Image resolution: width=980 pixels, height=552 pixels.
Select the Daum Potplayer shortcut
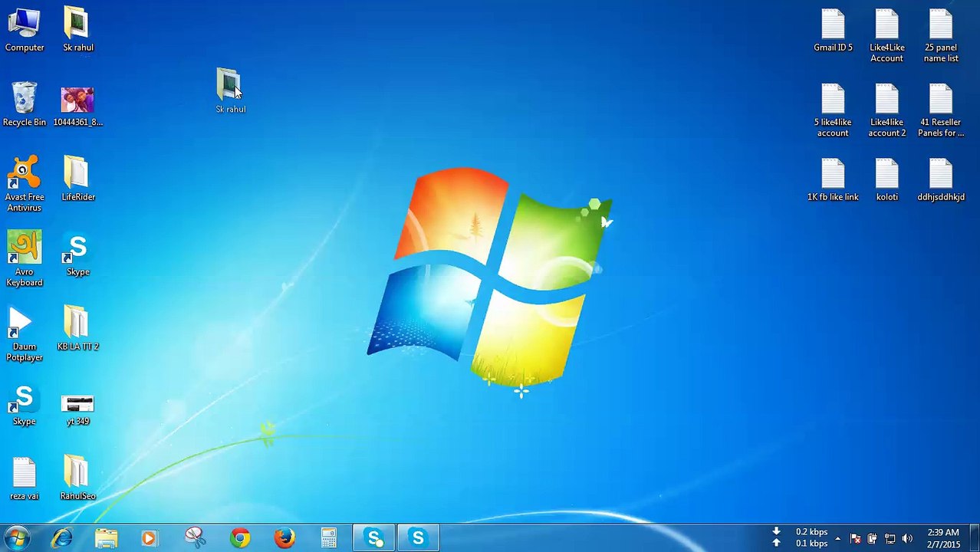[x=25, y=334]
